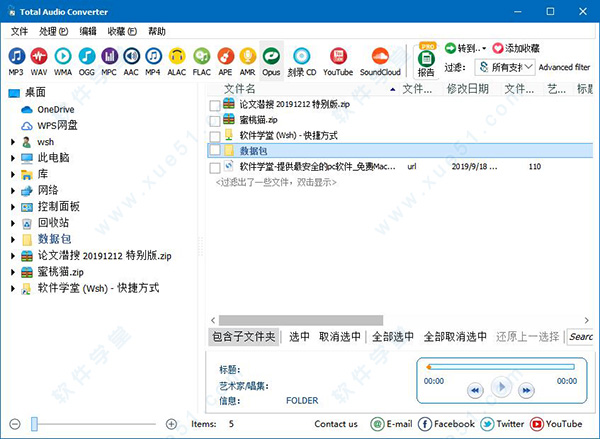Viewport: 600px width, 439px height.
Task: Check the box for 数据包 folder row
Action: pyautogui.click(x=215, y=150)
